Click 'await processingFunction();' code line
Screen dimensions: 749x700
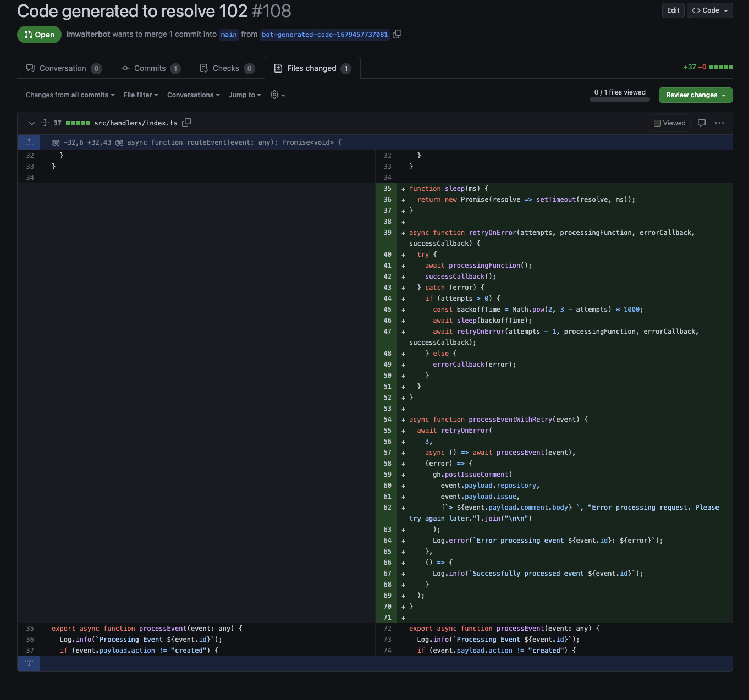click(478, 266)
